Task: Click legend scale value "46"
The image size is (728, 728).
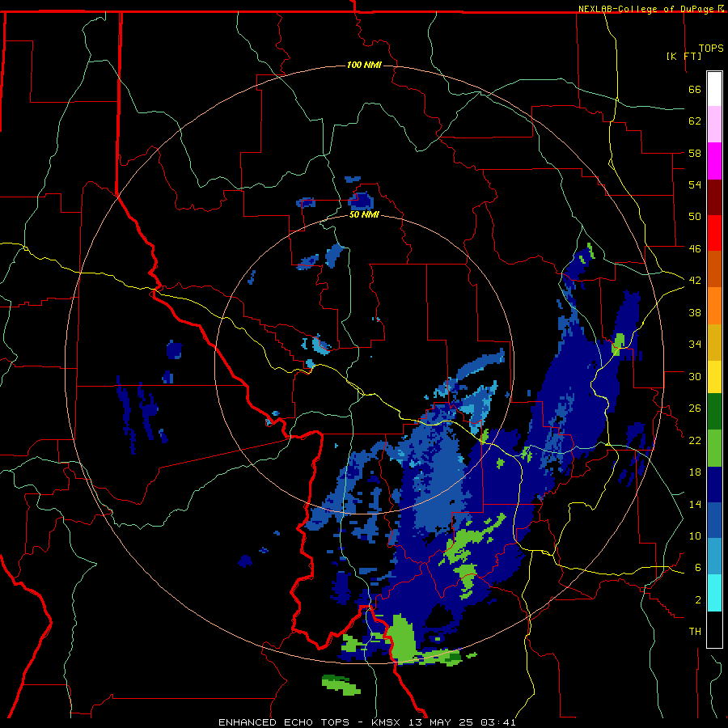Action: (695, 248)
